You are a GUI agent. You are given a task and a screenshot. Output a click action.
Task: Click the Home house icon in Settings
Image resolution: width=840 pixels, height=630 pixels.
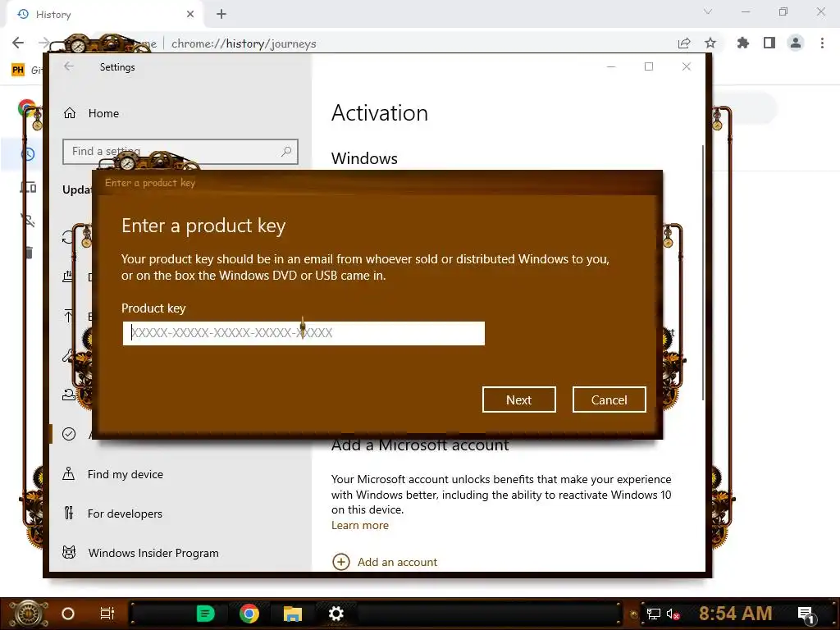tap(70, 113)
